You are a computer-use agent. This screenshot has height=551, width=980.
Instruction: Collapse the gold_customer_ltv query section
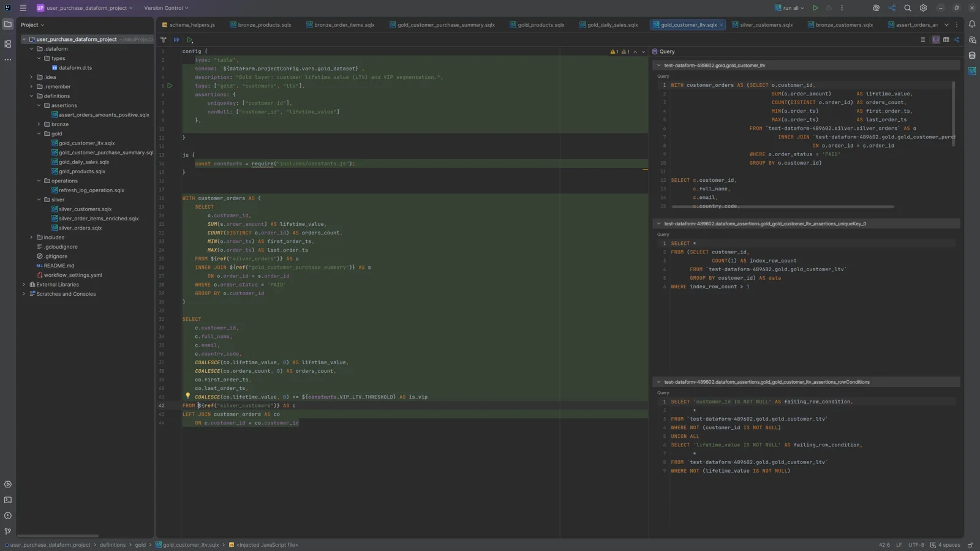pos(659,66)
